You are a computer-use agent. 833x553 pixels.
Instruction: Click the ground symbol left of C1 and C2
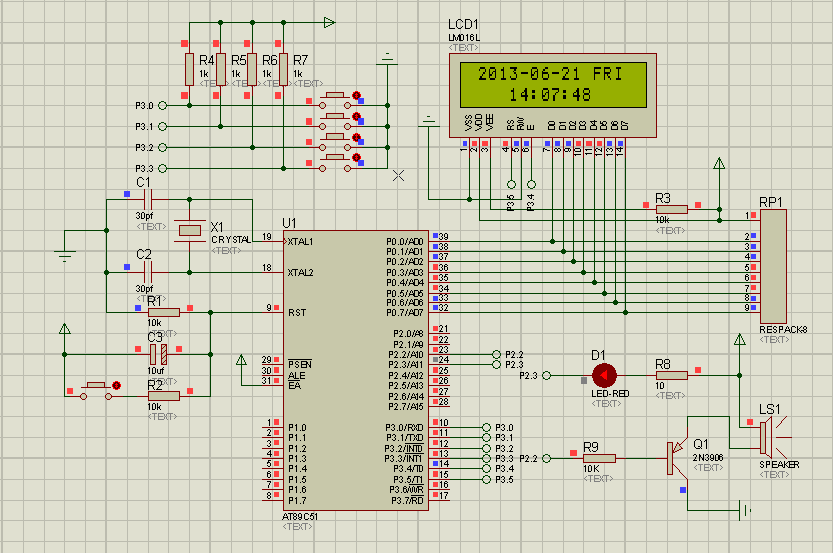65,256
